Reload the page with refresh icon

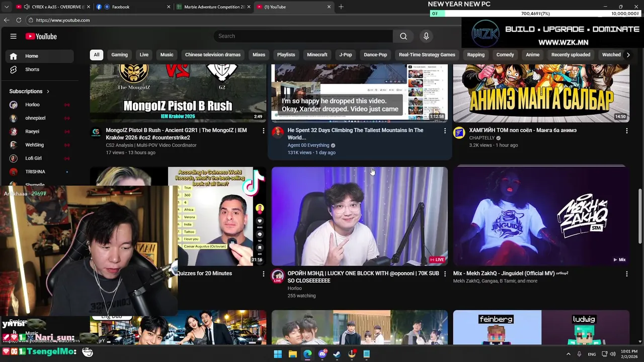pos(19,20)
